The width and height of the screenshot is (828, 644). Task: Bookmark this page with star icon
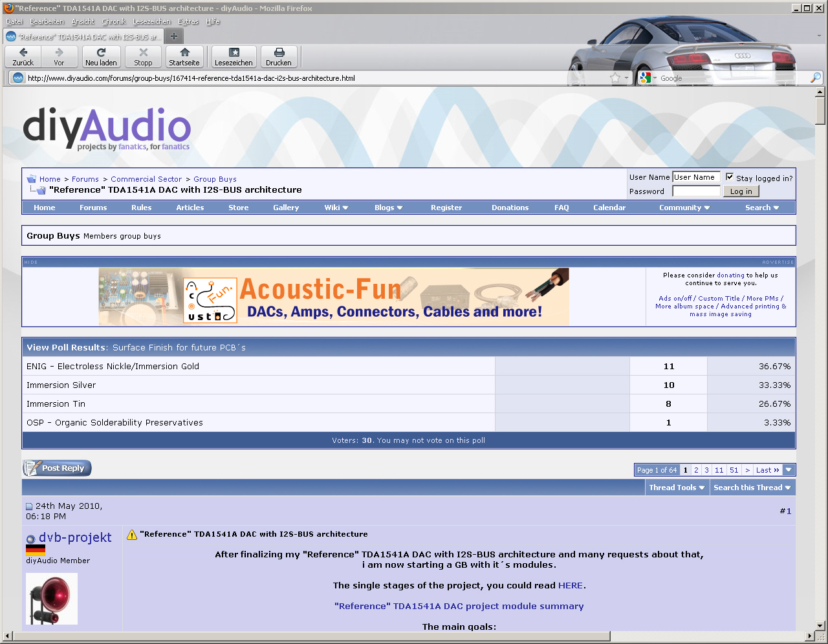tap(615, 78)
